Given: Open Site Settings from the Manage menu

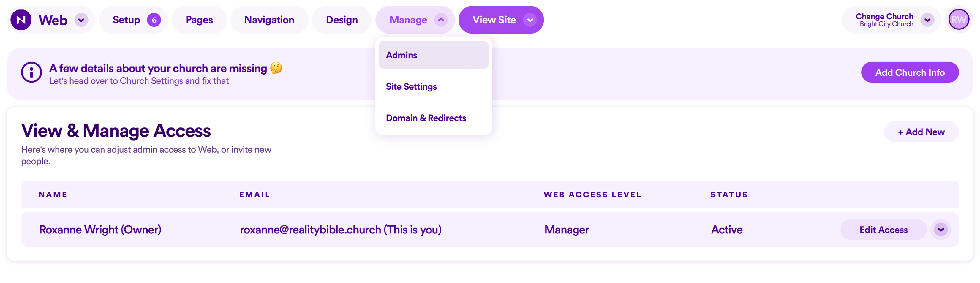Looking at the screenshot, I should [x=411, y=87].
